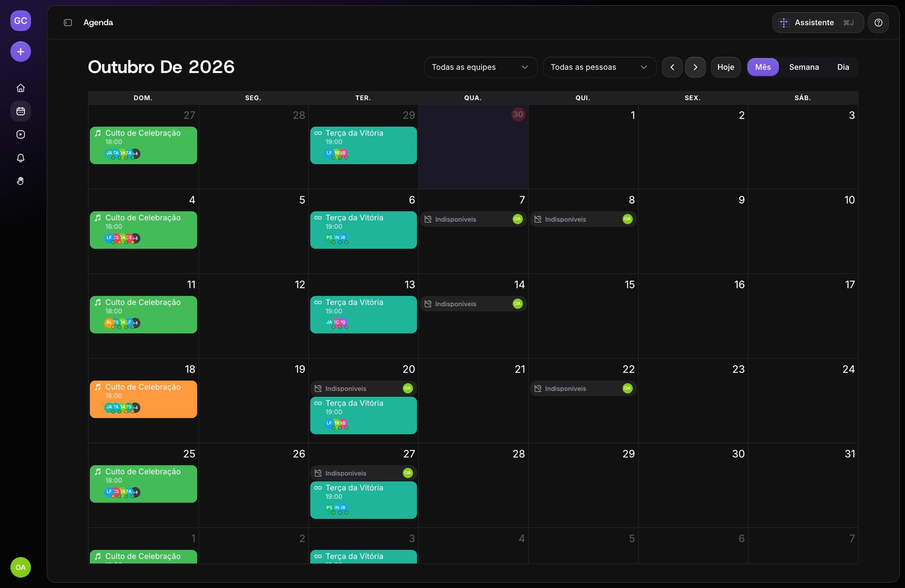Go to previous month arrow

click(x=672, y=67)
